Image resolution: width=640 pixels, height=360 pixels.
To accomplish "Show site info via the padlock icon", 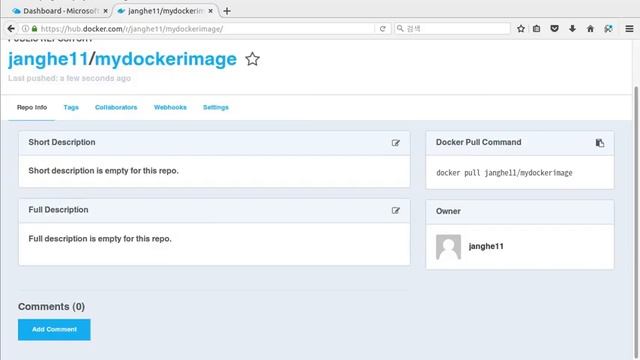I will click(x=34, y=29).
